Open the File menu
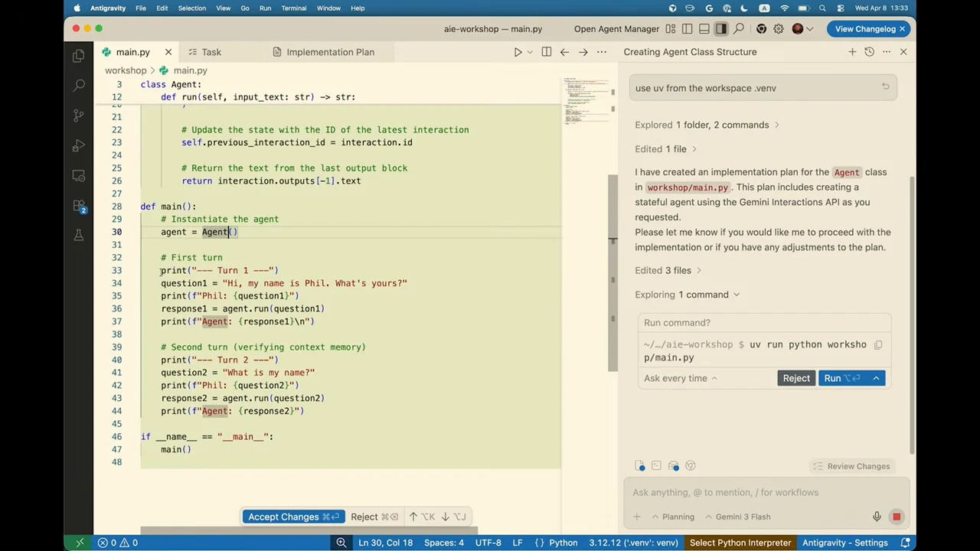980x551 pixels. 141,8
